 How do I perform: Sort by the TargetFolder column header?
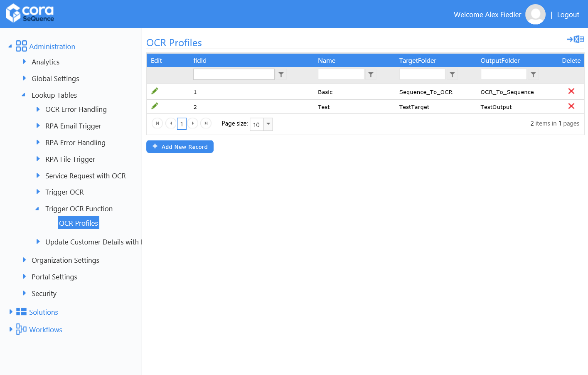point(418,60)
